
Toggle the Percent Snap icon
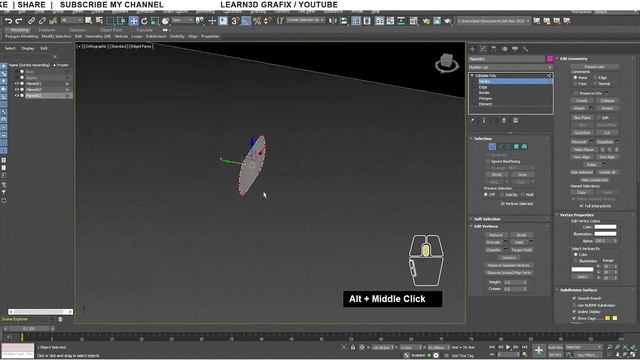(257, 21)
